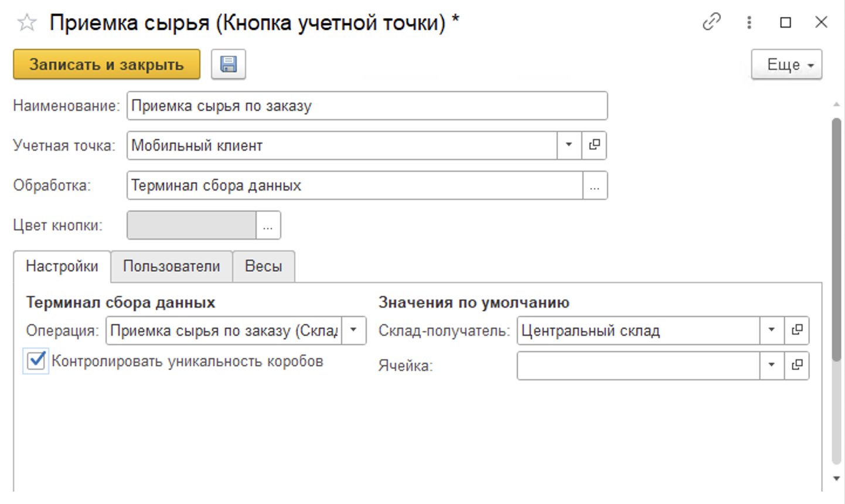Click the favorites star icon
The height and width of the screenshot is (504, 845).
(27, 23)
